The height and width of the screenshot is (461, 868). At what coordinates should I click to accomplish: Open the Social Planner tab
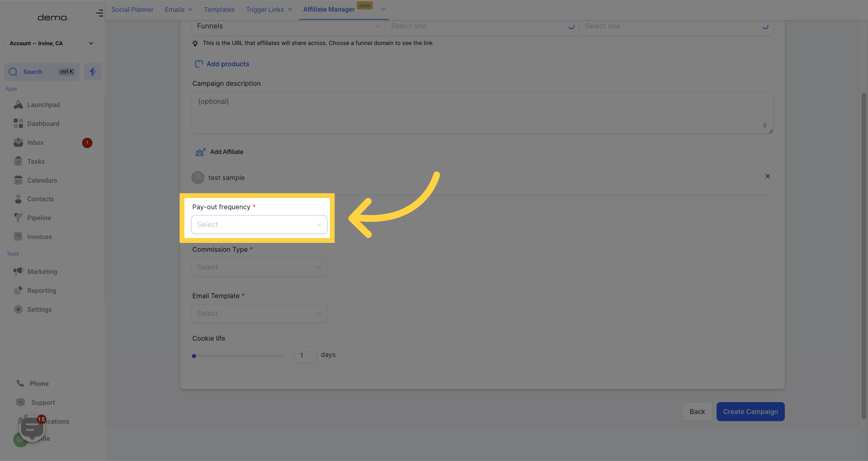click(133, 9)
